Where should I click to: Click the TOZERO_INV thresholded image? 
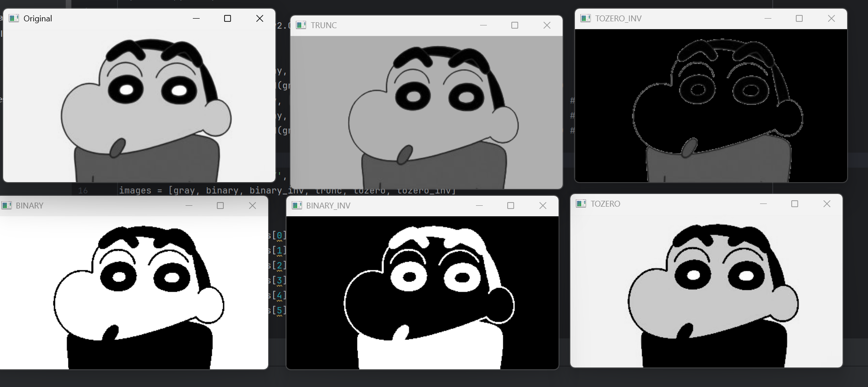pyautogui.click(x=711, y=105)
